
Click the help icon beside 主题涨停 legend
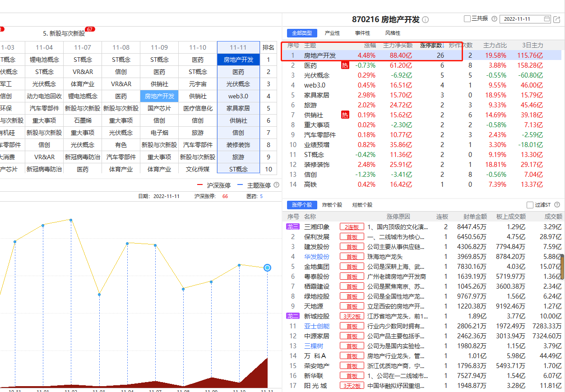[x=276, y=185]
